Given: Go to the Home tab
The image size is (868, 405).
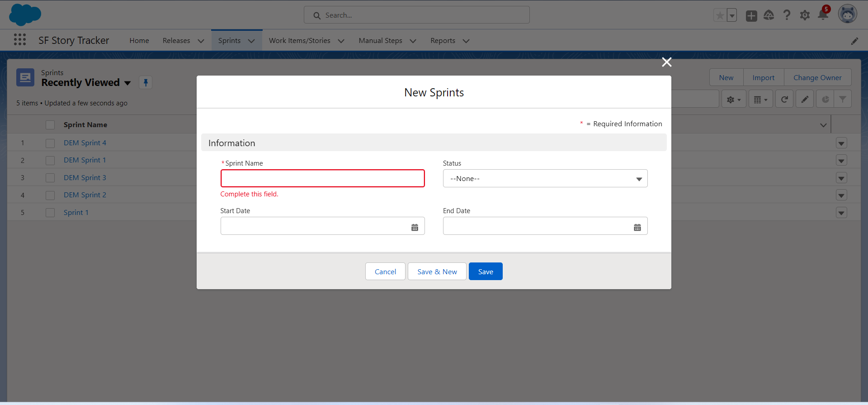Looking at the screenshot, I should click(139, 41).
